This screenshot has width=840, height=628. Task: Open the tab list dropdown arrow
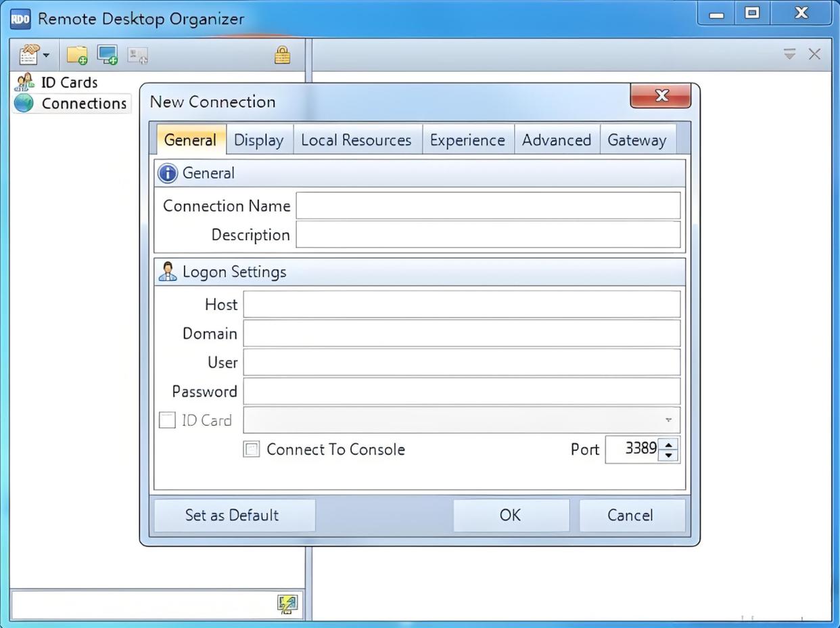(x=789, y=54)
